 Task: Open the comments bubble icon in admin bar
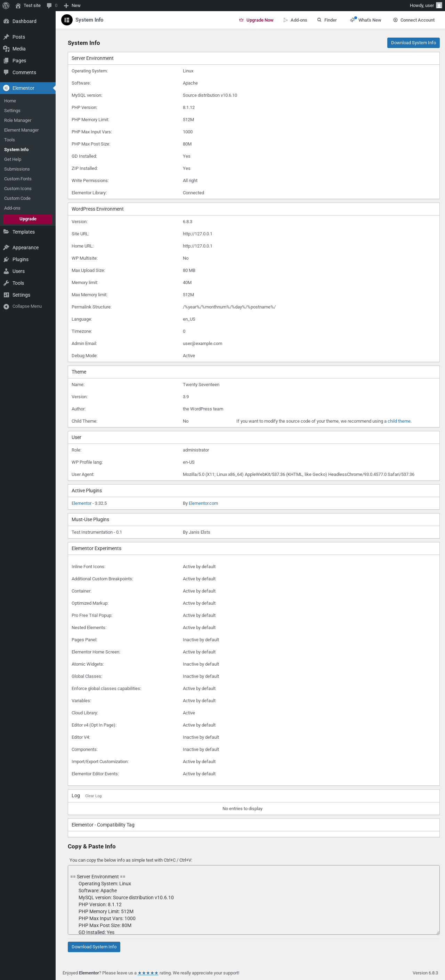pos(49,5)
